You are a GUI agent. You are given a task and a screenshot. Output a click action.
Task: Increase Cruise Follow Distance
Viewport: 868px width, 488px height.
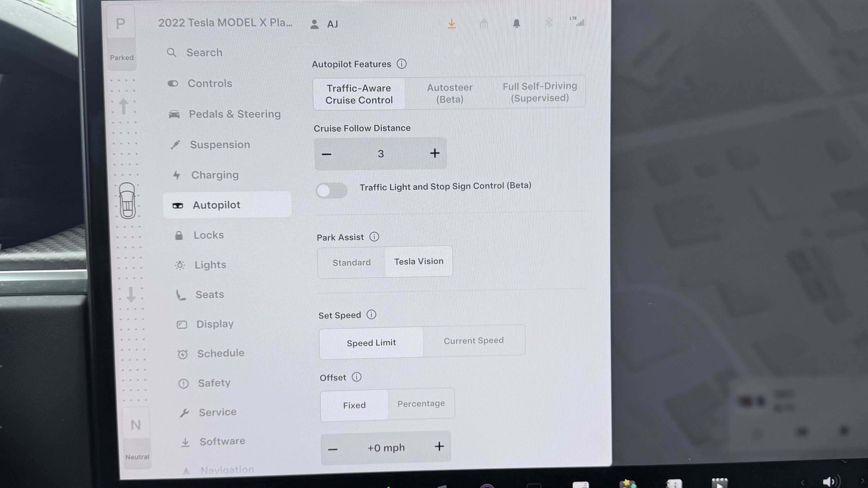(435, 153)
